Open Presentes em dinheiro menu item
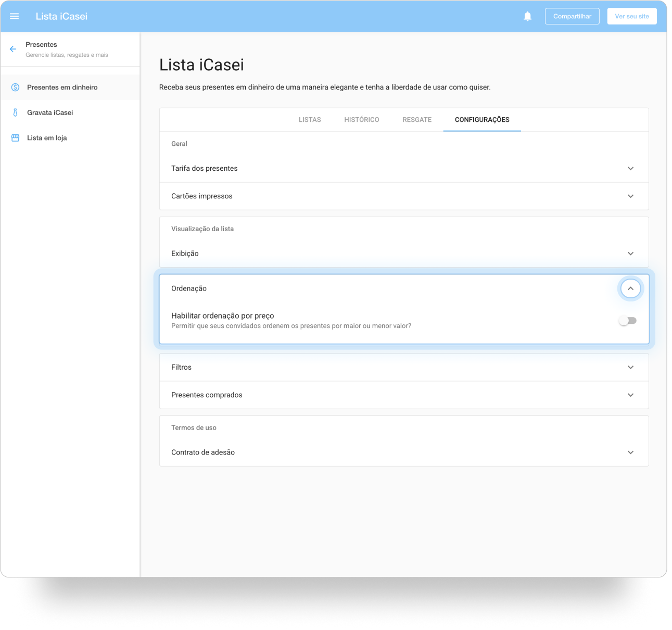The width and height of the screenshot is (672, 630). click(70, 87)
